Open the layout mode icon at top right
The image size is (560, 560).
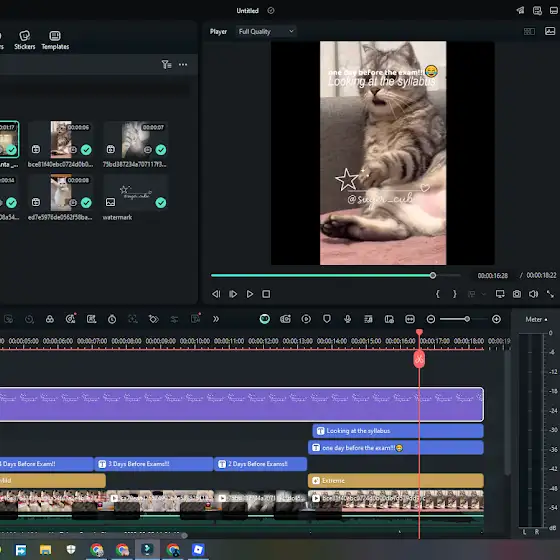coord(554,10)
